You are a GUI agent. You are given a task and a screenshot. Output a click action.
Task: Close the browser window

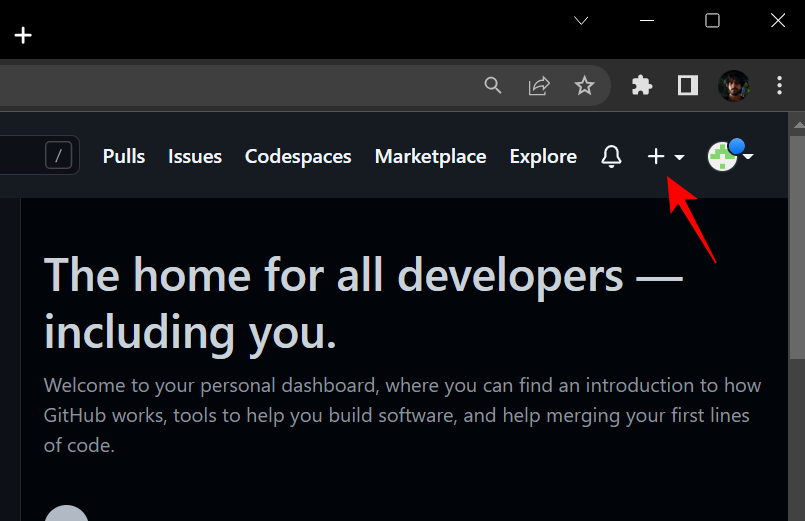(778, 21)
